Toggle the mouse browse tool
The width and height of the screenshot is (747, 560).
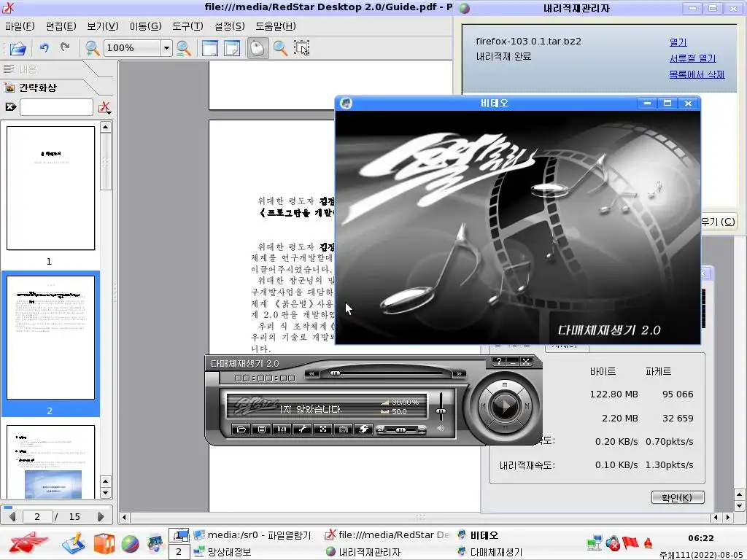(258, 48)
